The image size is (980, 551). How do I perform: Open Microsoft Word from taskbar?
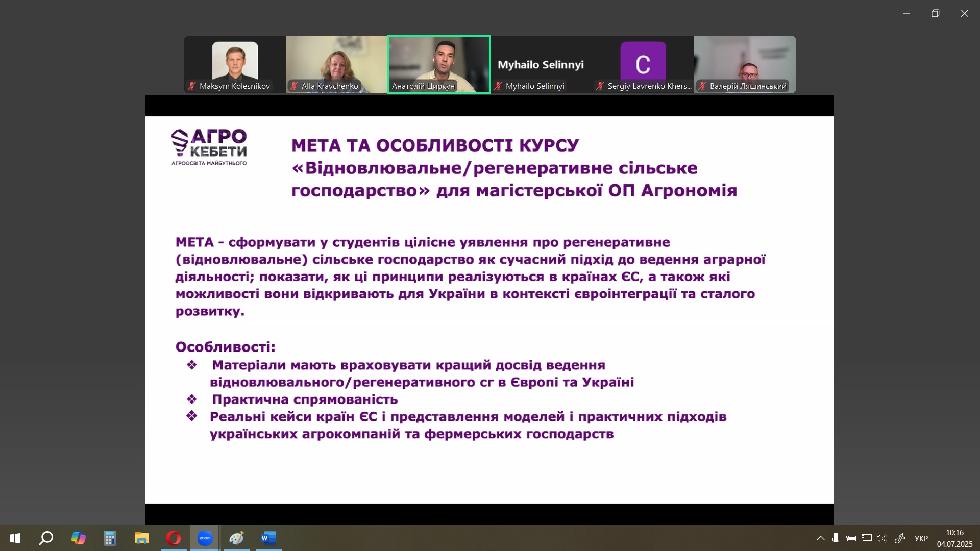click(x=268, y=538)
